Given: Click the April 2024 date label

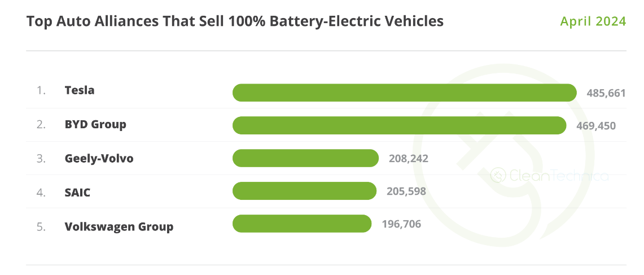Looking at the screenshot, I should [x=593, y=21].
